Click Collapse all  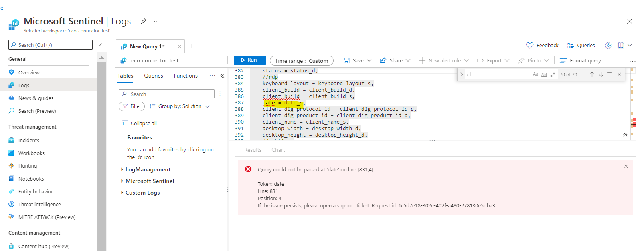pos(140,123)
